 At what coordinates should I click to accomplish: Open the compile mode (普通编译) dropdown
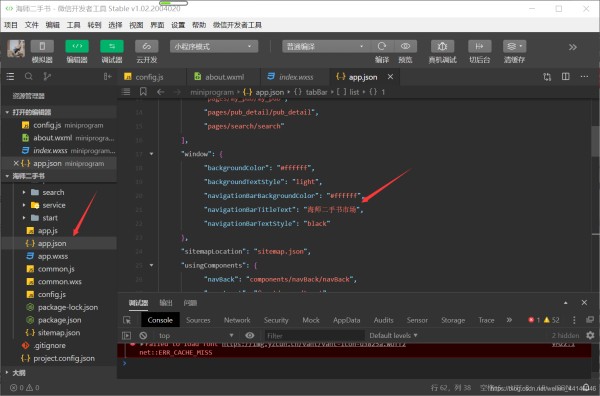click(x=326, y=47)
